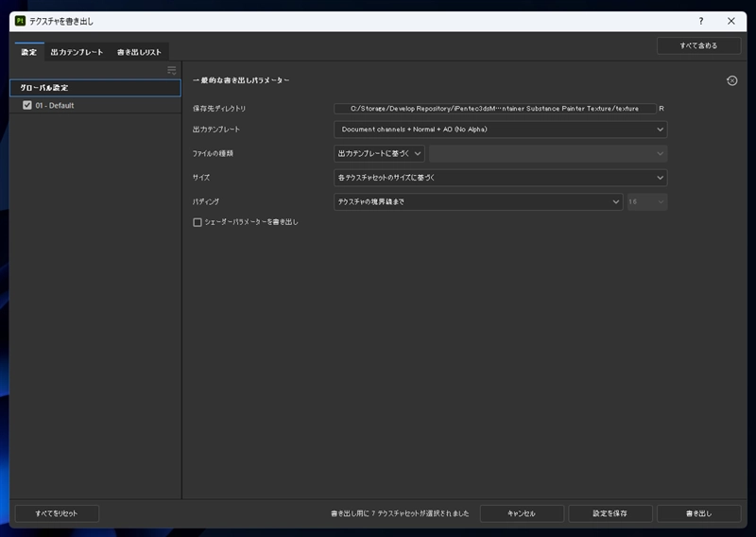Image resolution: width=756 pixels, height=537 pixels.
Task: Click the Substance Painter app icon in title bar
Action: 20,21
